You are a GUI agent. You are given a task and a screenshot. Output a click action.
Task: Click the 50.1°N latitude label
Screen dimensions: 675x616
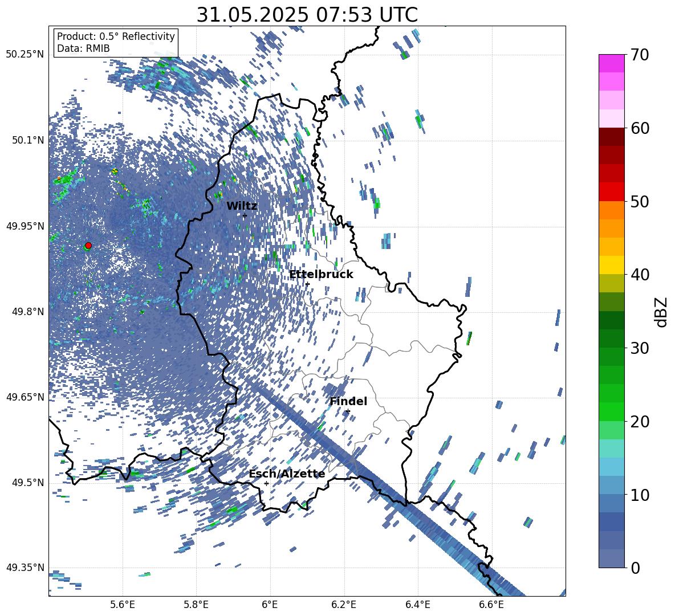coord(27,140)
